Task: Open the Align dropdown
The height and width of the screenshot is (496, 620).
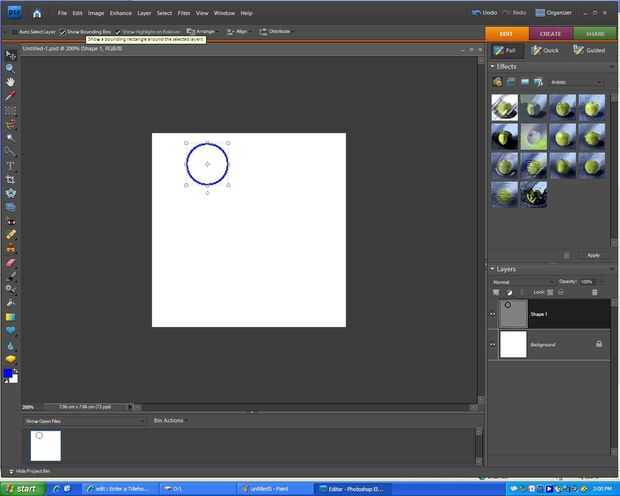Action: click(x=238, y=32)
